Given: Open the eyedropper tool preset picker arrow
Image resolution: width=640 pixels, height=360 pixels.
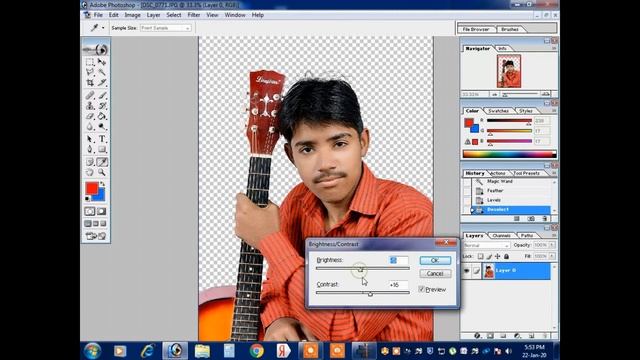Looking at the screenshot, I should 103,28.
